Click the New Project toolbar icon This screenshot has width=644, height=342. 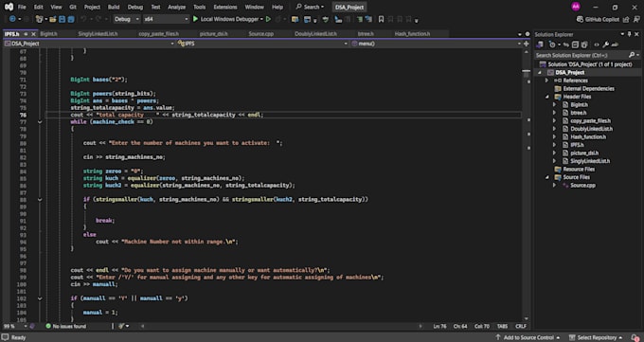(39, 19)
